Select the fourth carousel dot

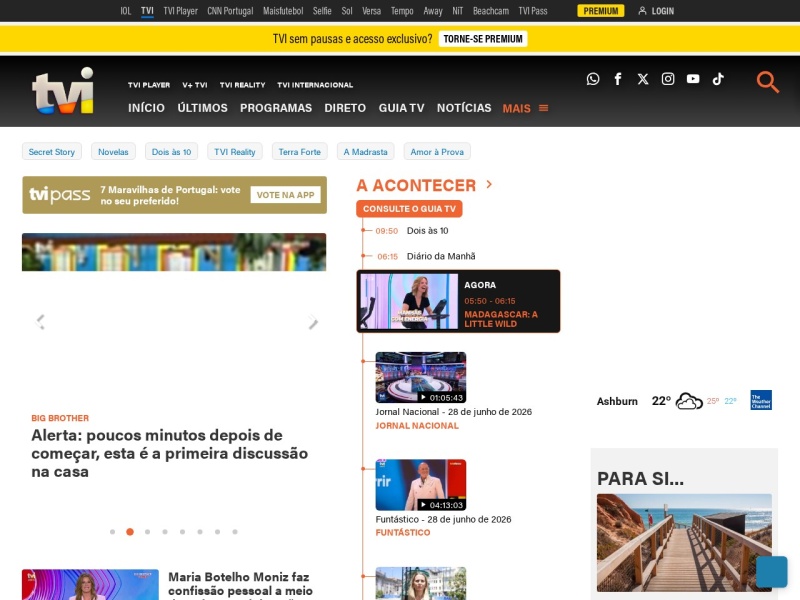coord(165,532)
